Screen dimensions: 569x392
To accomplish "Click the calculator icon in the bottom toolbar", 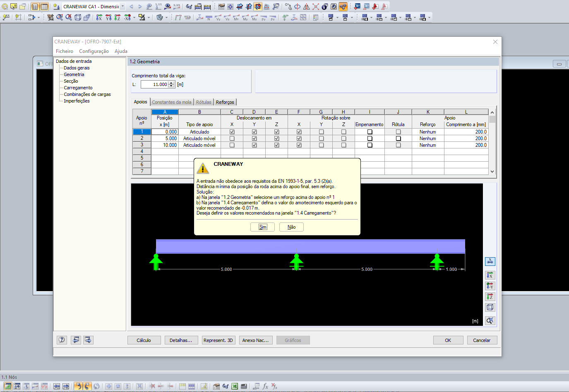I will point(244,386).
